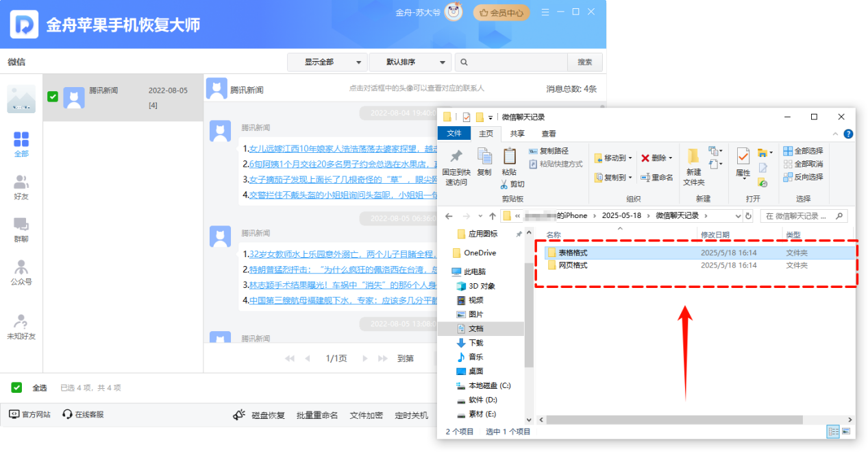Click the 搜索 search button

pyautogui.click(x=584, y=62)
